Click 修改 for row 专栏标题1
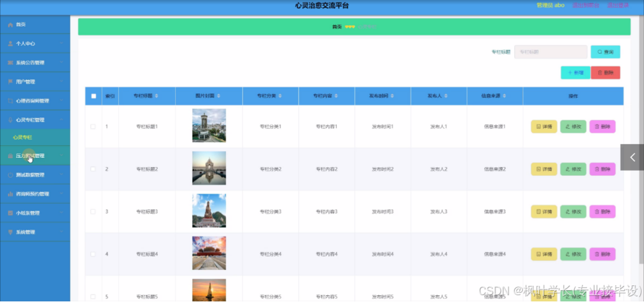 [573, 127]
